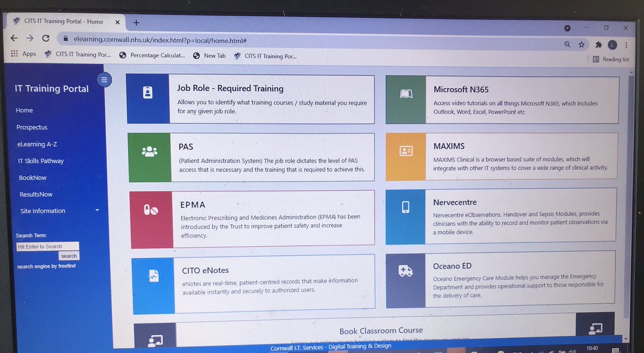The height and width of the screenshot is (353, 644).
Task: Bookmark this page with star icon
Action: [581, 45]
